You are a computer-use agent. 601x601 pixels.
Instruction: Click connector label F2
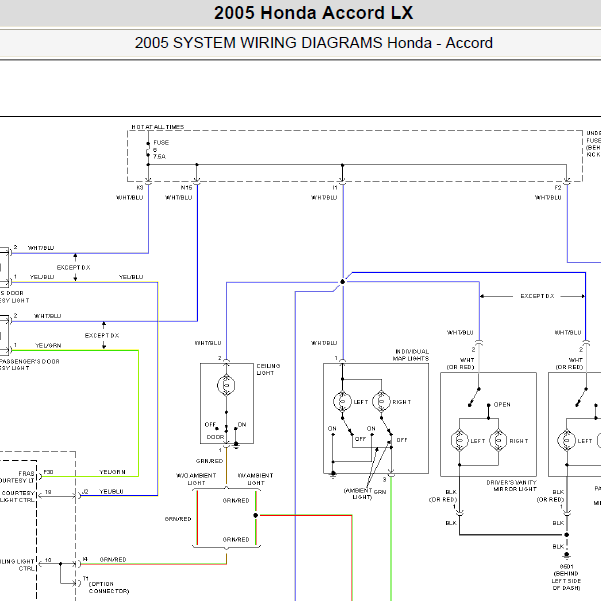click(x=558, y=187)
